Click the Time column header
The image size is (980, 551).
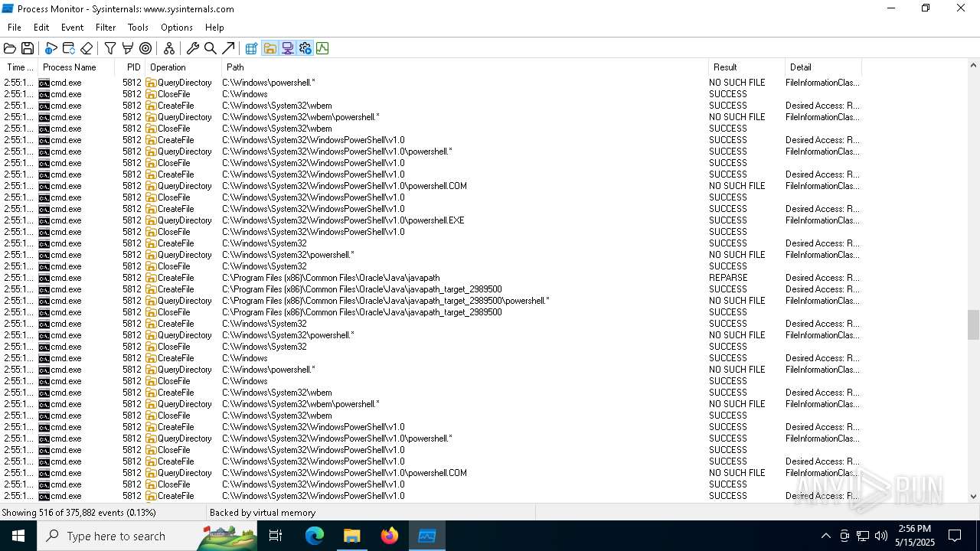click(19, 67)
